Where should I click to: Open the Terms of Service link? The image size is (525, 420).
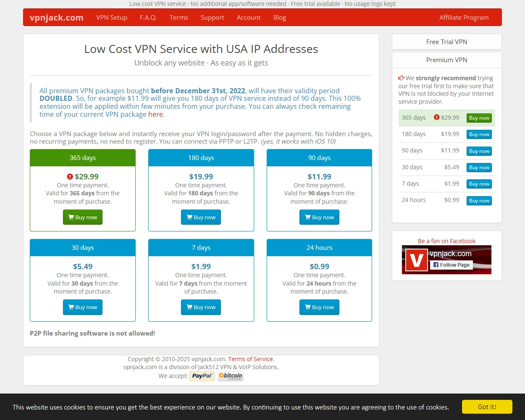pos(250,359)
